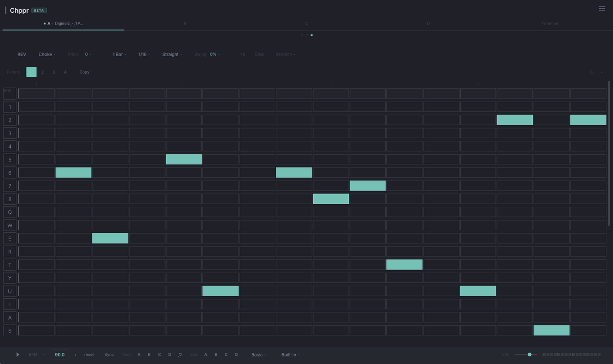Open the Basic dropdown
The height and width of the screenshot is (364, 613).
point(258,354)
